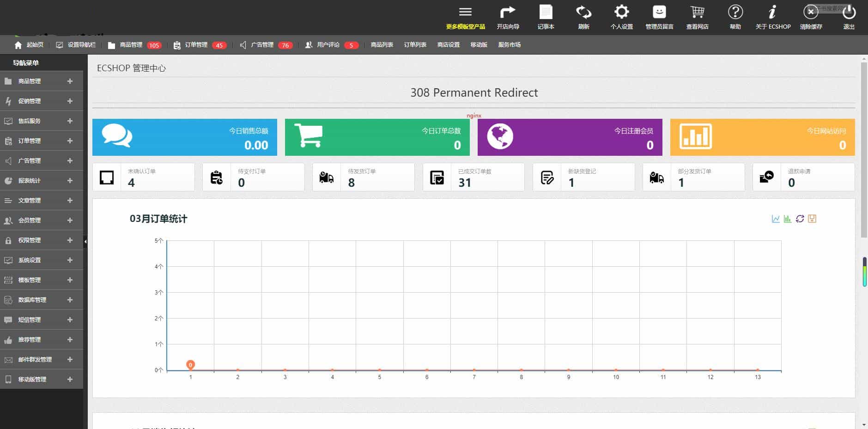Select 移动版管理 in the left sidebar
Screen dimensions: 868x429
coord(42,380)
